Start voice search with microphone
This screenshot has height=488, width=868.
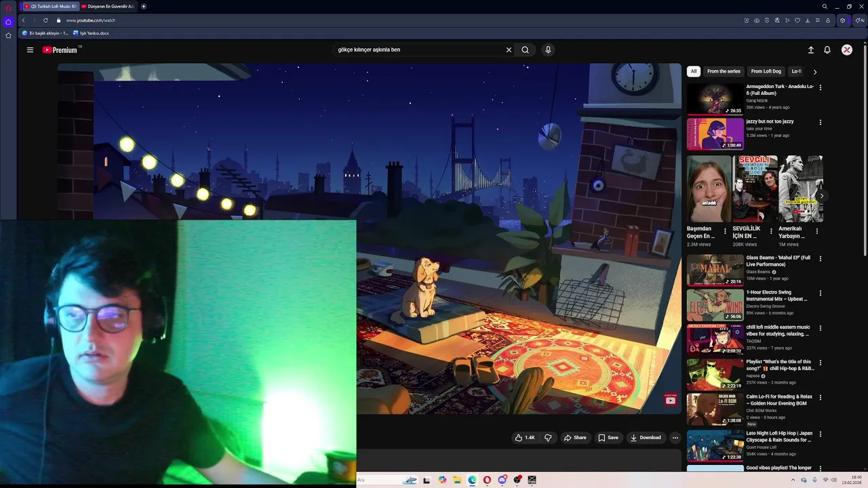click(x=548, y=49)
